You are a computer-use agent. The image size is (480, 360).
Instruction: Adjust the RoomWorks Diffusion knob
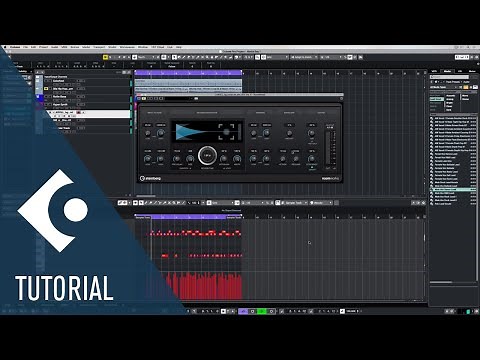[224, 159]
